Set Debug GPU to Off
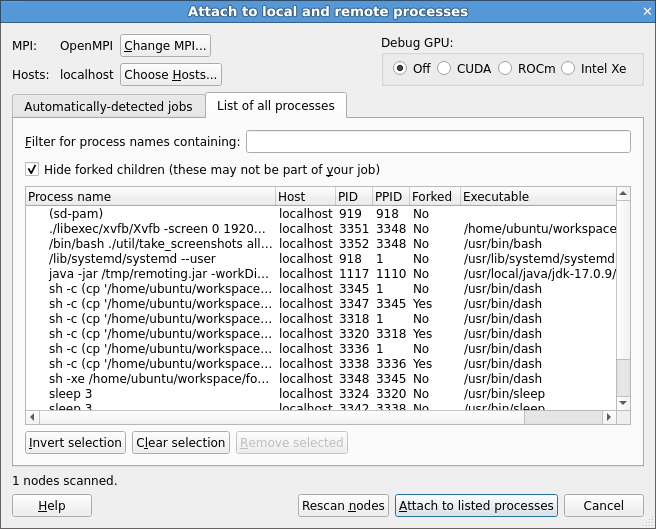656x529 pixels. point(400,68)
